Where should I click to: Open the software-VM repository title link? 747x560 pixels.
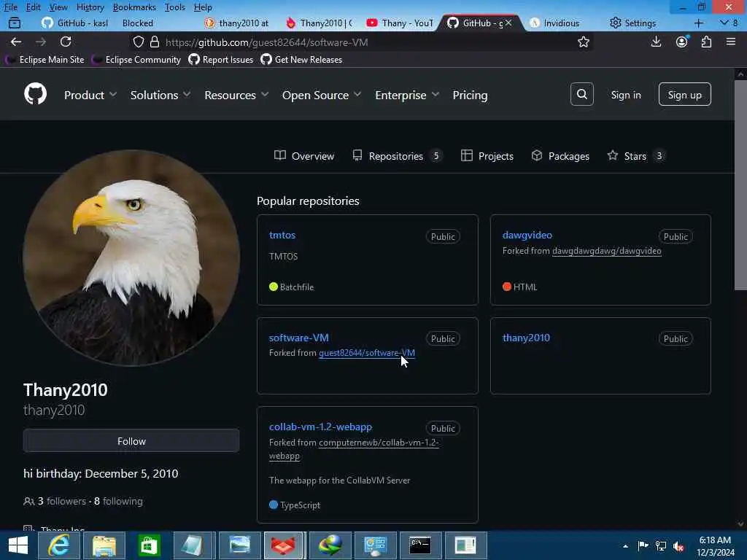[298, 338]
